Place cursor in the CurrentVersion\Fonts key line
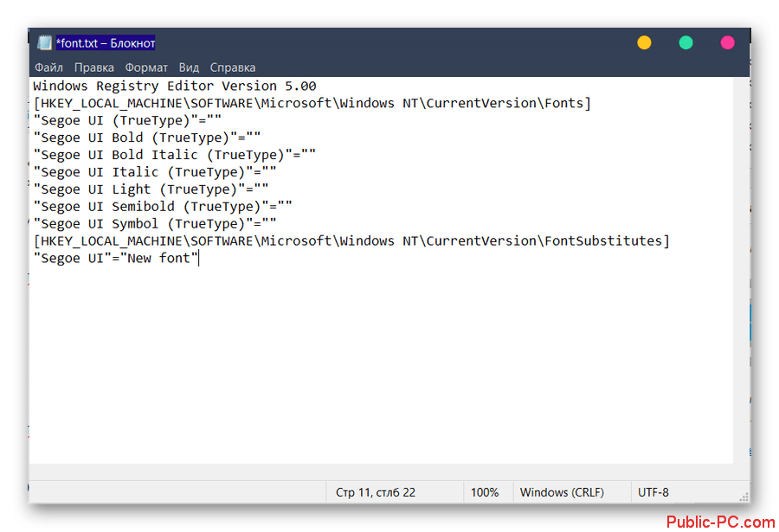Image resolution: width=779 pixels, height=532 pixels. pyautogui.click(x=312, y=103)
